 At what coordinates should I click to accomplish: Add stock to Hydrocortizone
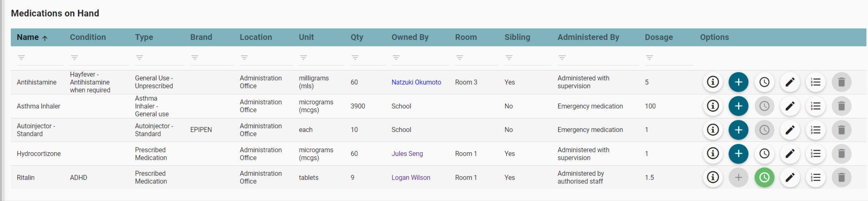738,154
